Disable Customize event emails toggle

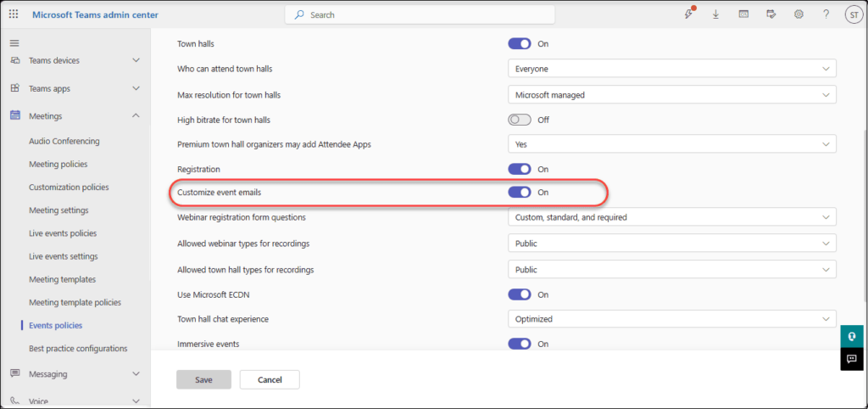[520, 193]
